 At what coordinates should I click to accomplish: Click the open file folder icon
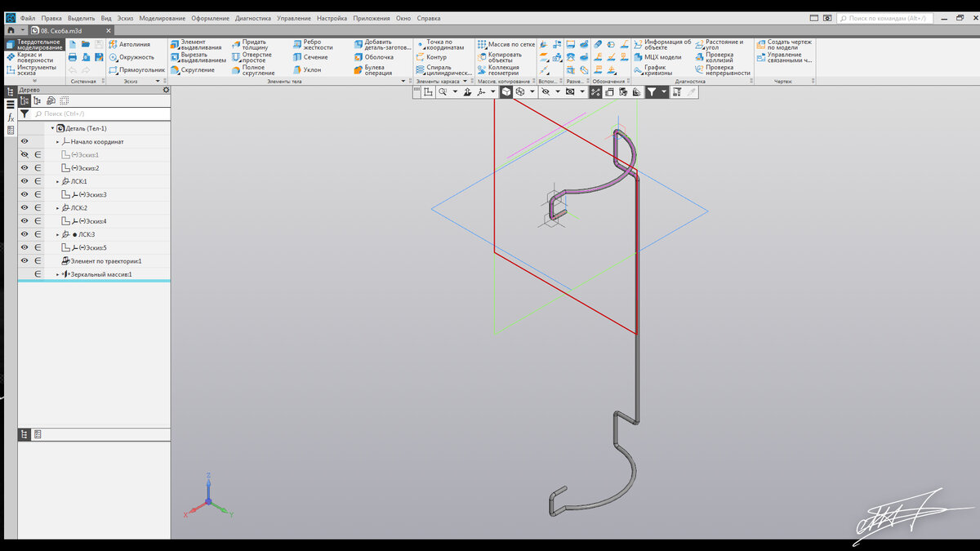point(86,44)
